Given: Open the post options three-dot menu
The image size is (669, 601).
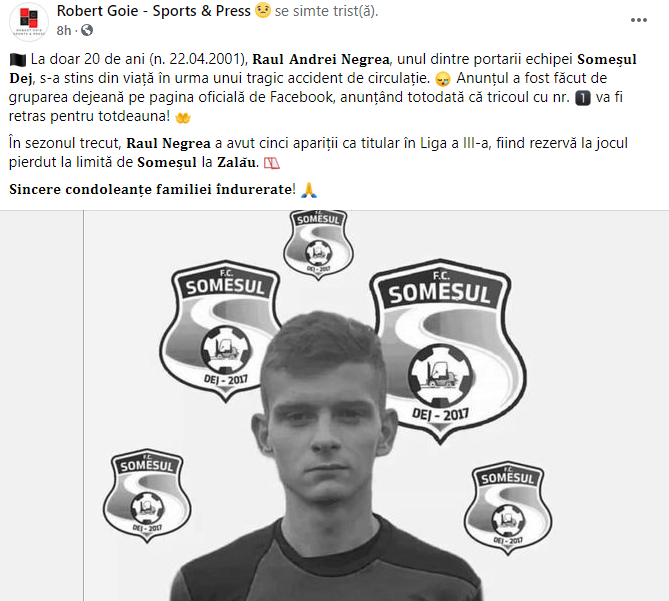Looking at the screenshot, I should tap(638, 20).
